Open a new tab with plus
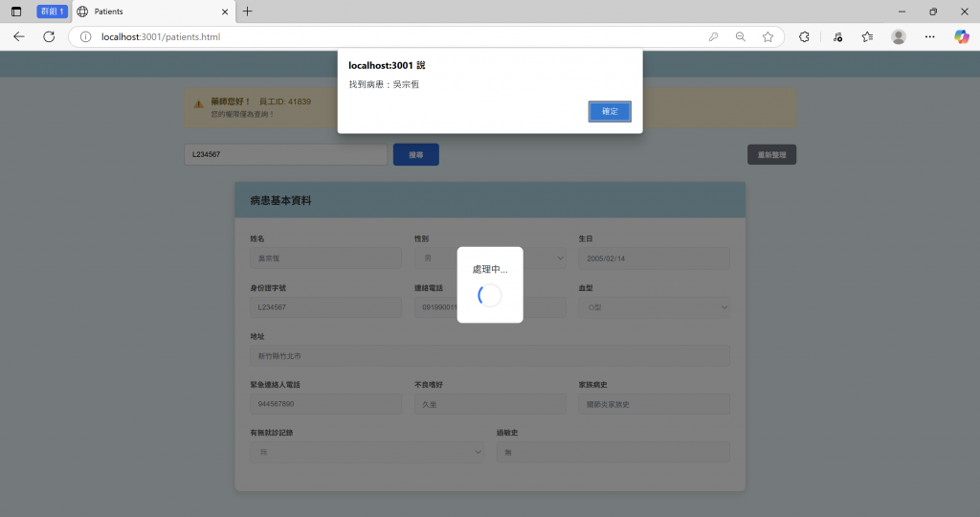This screenshot has height=517, width=980. [248, 11]
